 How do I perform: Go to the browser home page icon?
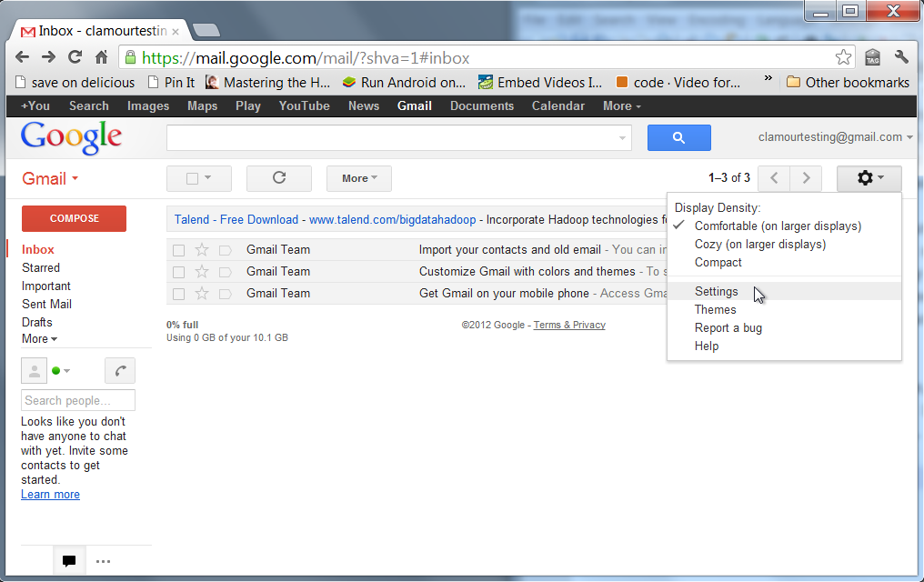pos(101,57)
